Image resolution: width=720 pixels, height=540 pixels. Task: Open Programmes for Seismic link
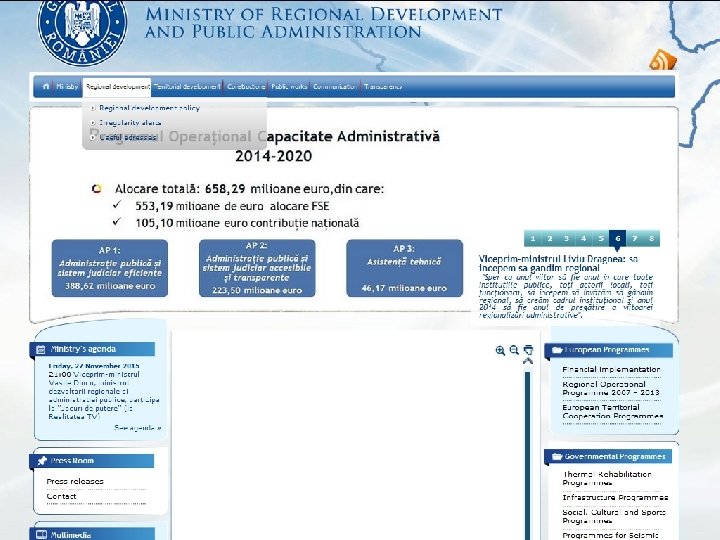pyautogui.click(x=610, y=535)
